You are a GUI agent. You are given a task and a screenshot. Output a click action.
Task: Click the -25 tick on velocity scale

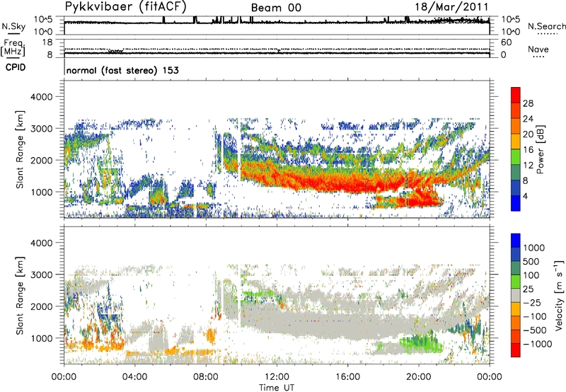click(532, 302)
